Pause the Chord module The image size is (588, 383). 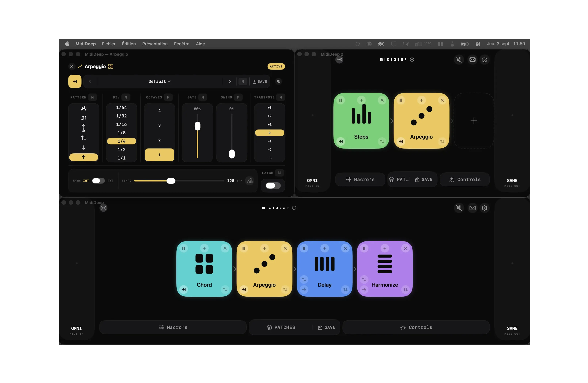point(184,248)
